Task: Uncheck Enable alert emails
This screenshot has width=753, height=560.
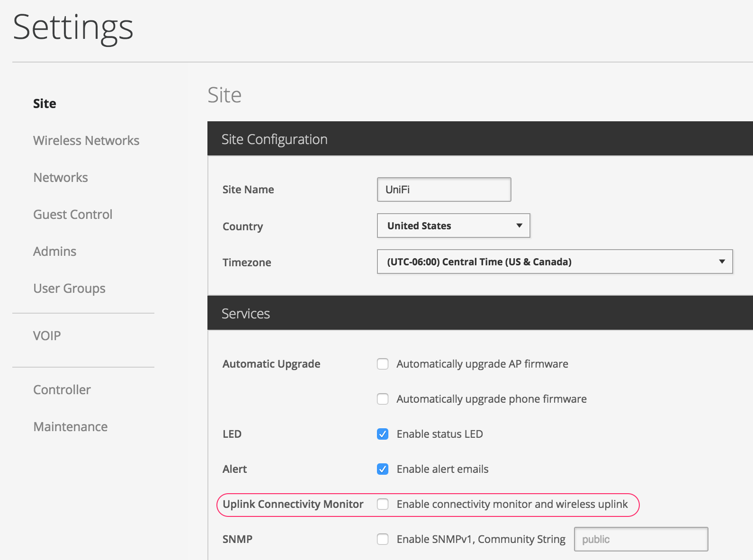Action: point(383,469)
